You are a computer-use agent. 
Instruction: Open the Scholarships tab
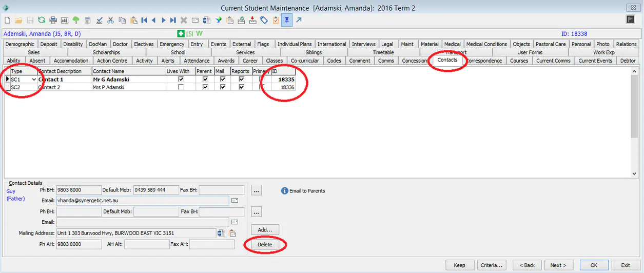106,52
